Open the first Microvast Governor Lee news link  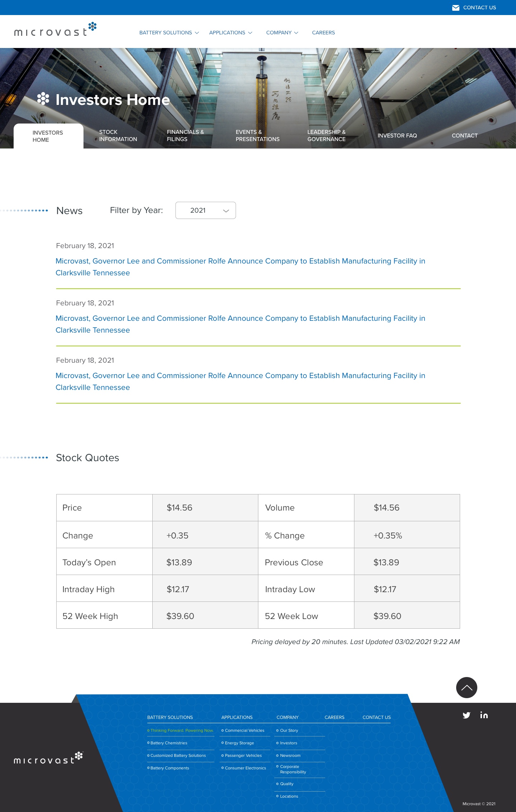point(240,267)
